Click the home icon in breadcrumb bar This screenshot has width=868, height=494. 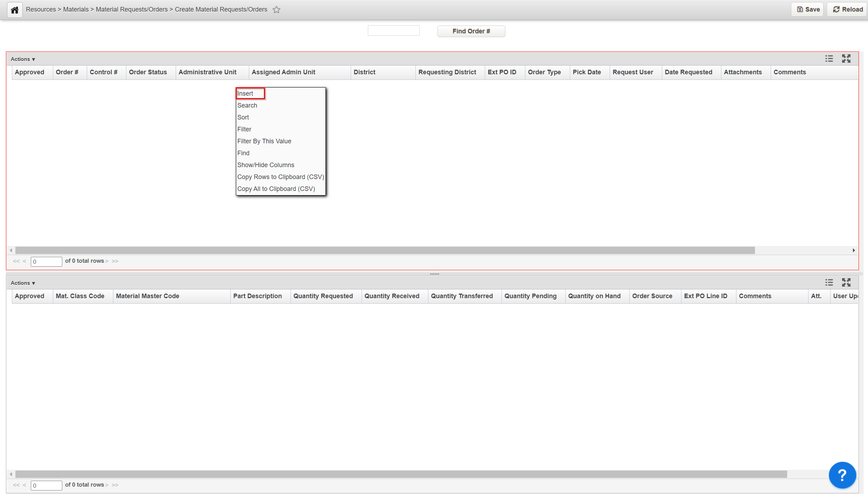[x=15, y=10]
